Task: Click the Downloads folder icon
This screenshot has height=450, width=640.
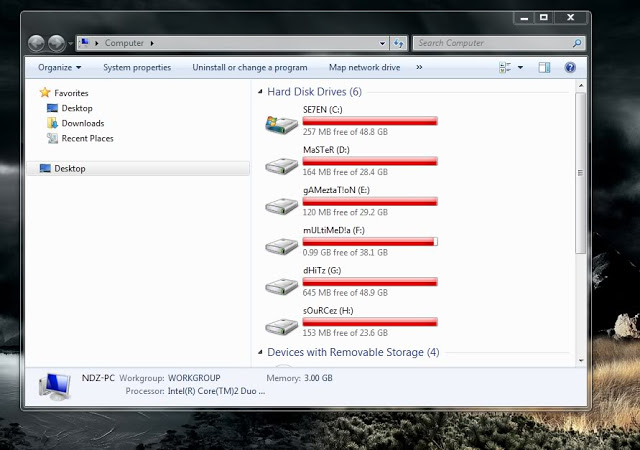Action: (52, 123)
